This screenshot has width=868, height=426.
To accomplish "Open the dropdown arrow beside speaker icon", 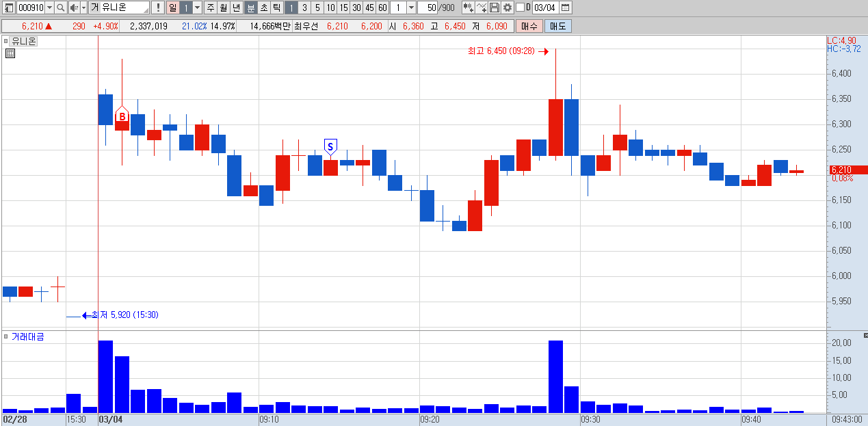I will [83, 8].
